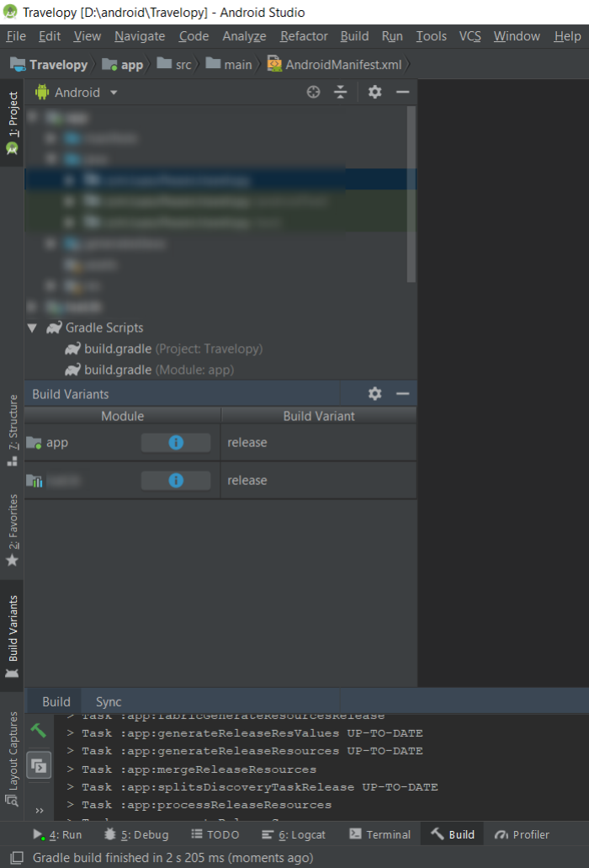589x868 pixels.
Task: Click the app breadcrumb in navigation bar
Action: point(123,65)
